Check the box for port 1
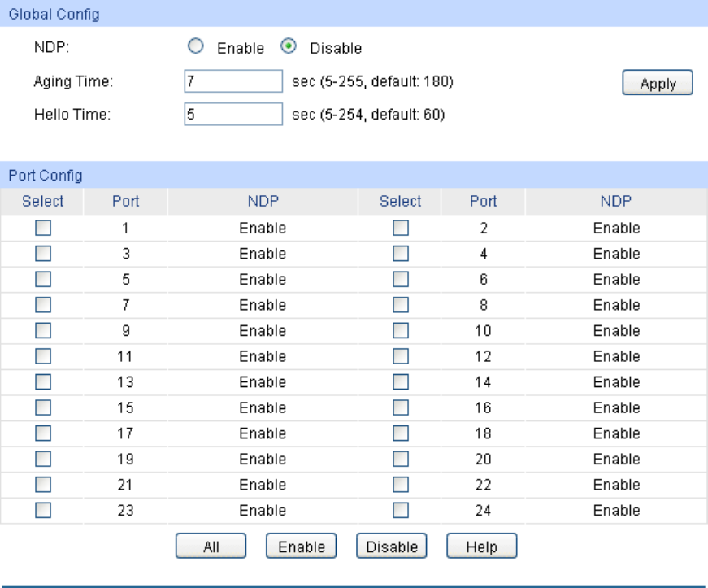708x588 pixels. pyautogui.click(x=43, y=229)
